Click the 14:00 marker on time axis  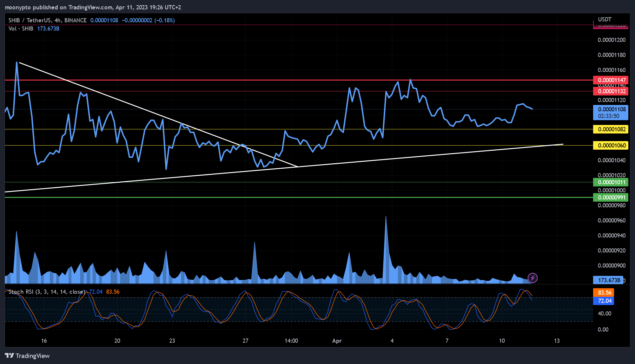point(291,341)
